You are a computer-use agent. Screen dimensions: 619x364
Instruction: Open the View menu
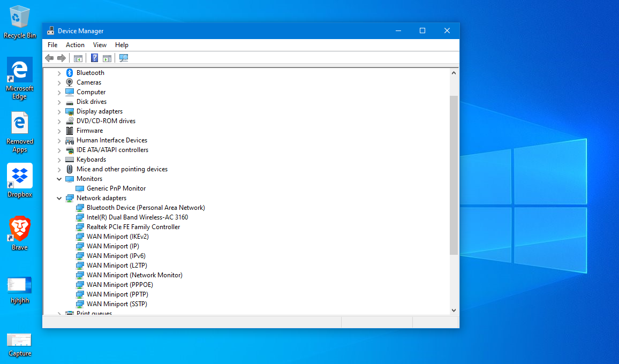click(x=100, y=45)
